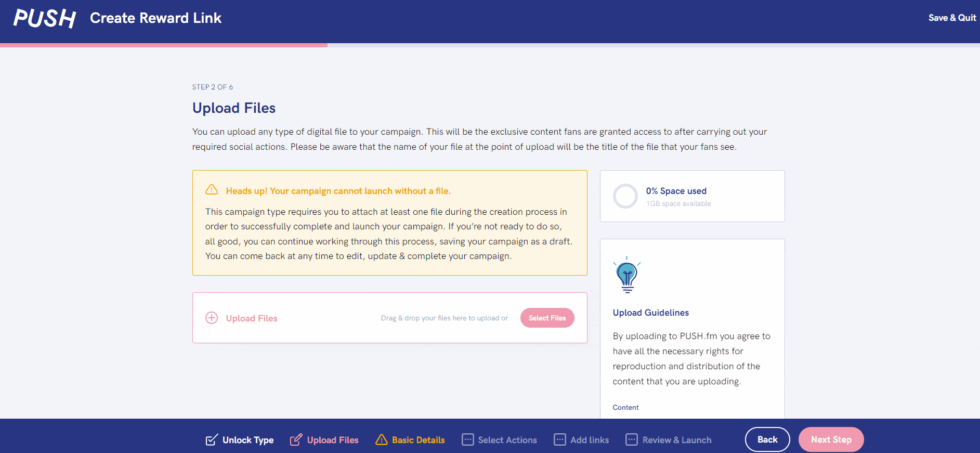Click the Add links step icon
The height and width of the screenshot is (453, 980).
560,440
